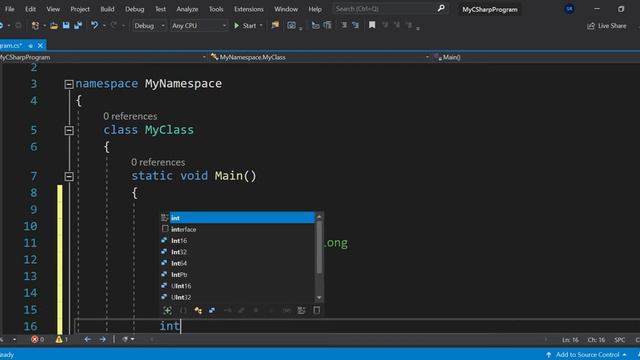Click the increase indent toolbar icon

click(356, 25)
